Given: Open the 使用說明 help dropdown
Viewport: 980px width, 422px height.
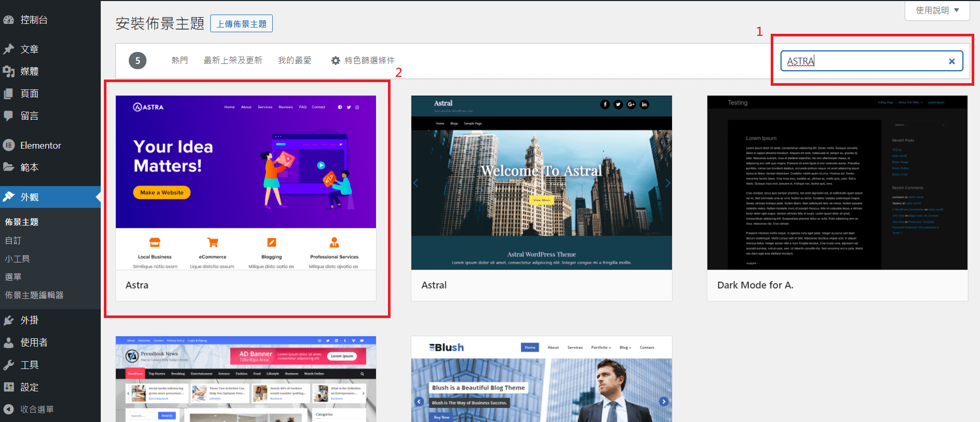Looking at the screenshot, I should tap(937, 10).
